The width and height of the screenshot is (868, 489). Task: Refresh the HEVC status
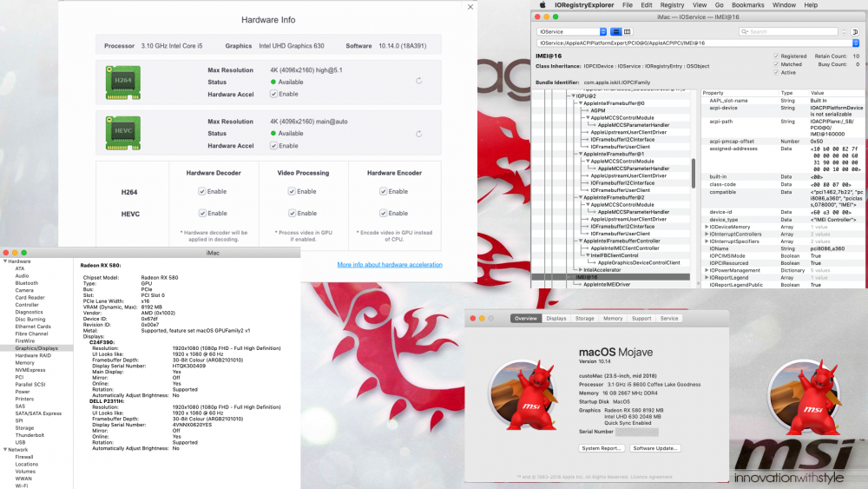pos(419,134)
